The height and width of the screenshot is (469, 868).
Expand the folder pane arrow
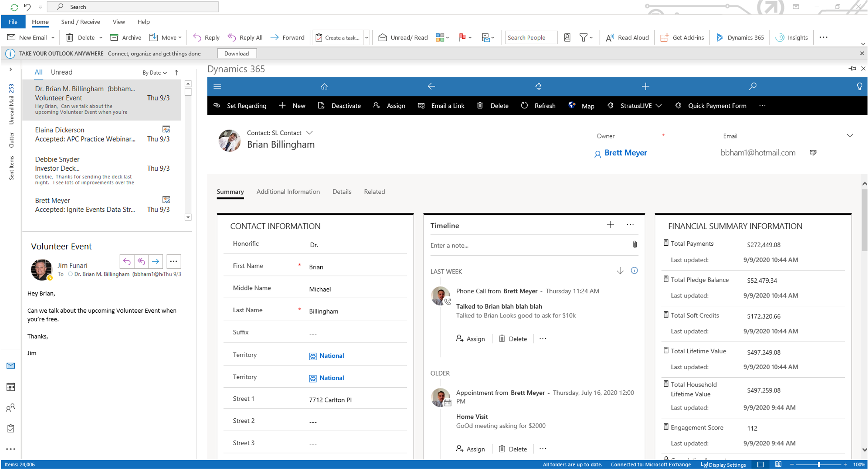[11, 69]
